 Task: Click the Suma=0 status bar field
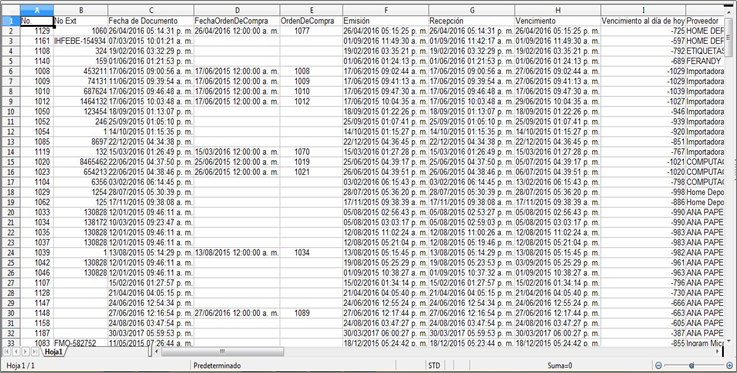pyautogui.click(x=559, y=365)
